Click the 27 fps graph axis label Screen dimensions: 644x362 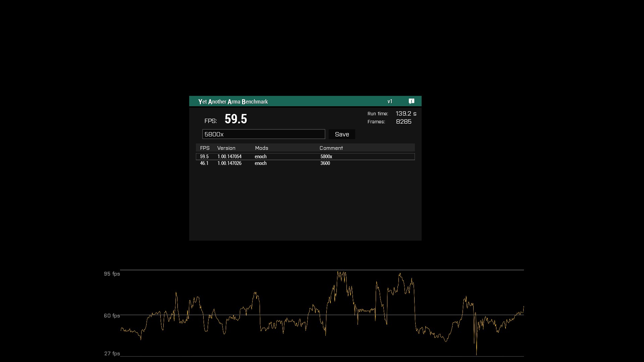[x=112, y=354]
